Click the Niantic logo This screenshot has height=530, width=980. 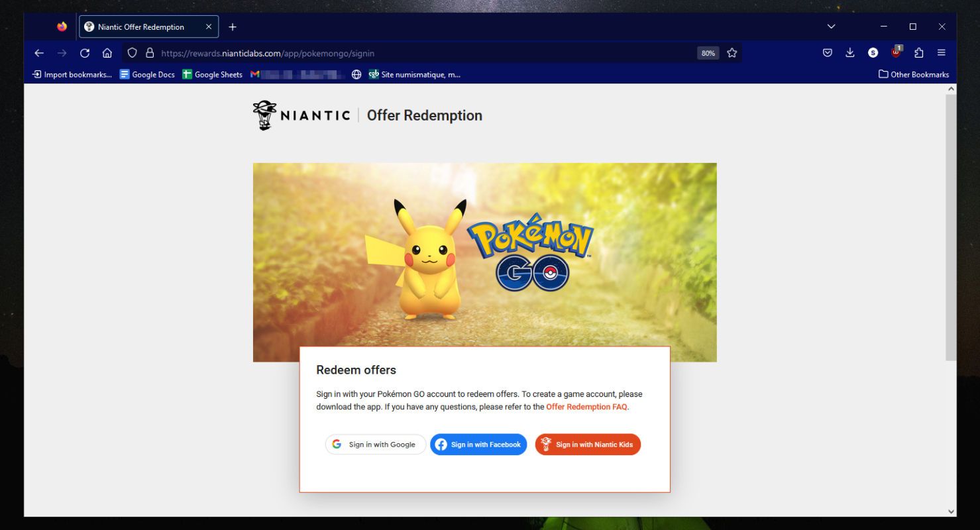click(x=301, y=115)
